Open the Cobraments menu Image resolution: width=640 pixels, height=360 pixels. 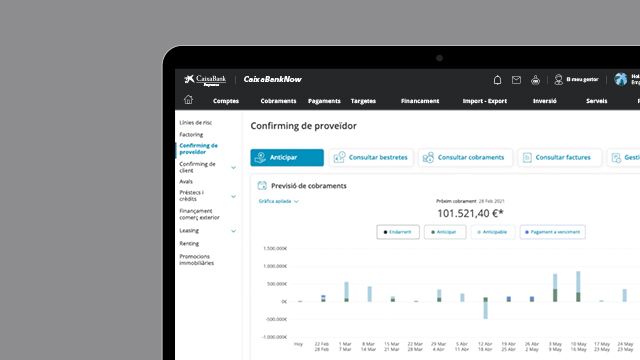[278, 101]
